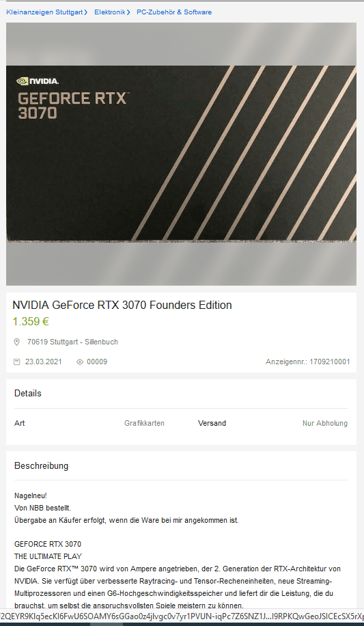Select the listing title NVIDIA GeForce RTX 3070
The width and height of the screenshot is (364, 626).
click(122, 305)
